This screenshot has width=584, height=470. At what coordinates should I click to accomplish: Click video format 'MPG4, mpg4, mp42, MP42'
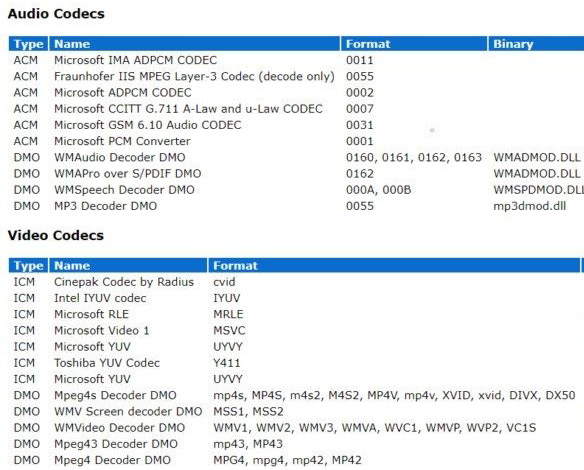coord(287,460)
